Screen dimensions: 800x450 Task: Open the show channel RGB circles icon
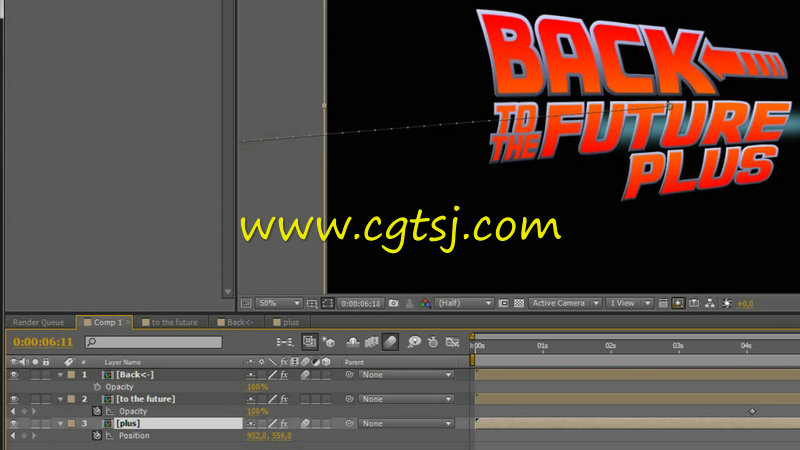tap(425, 303)
